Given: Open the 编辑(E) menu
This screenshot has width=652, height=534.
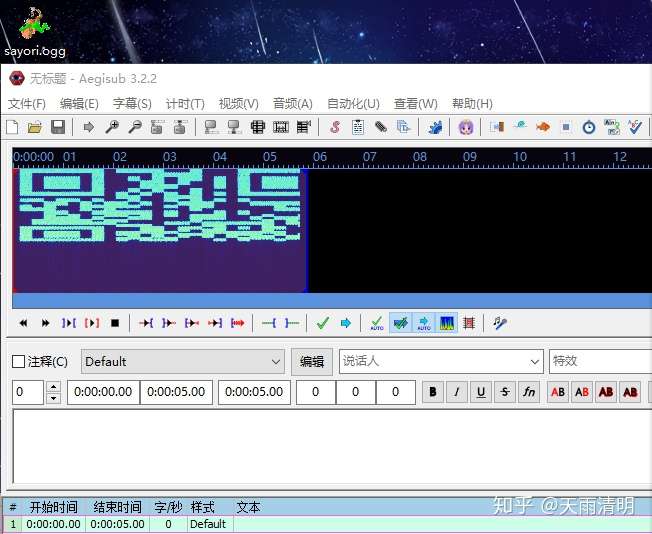Looking at the screenshot, I should pyautogui.click(x=79, y=104).
